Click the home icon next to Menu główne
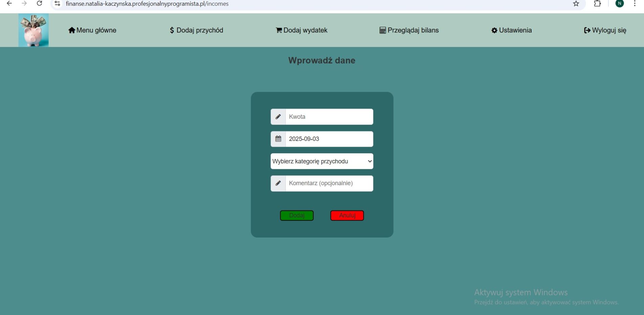 [x=72, y=30]
